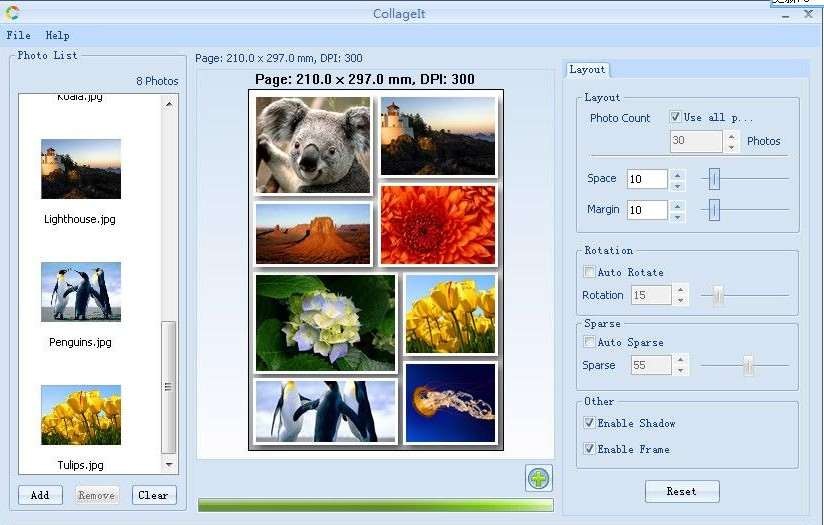Pick Penguins.jpg thumbnail in Photo List
The height and width of the screenshot is (525, 824).
(81, 292)
